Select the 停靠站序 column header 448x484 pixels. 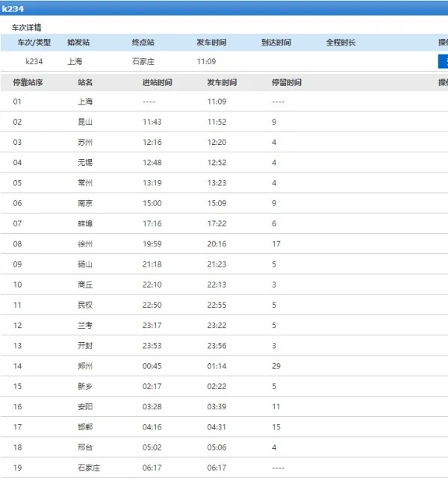click(28, 82)
